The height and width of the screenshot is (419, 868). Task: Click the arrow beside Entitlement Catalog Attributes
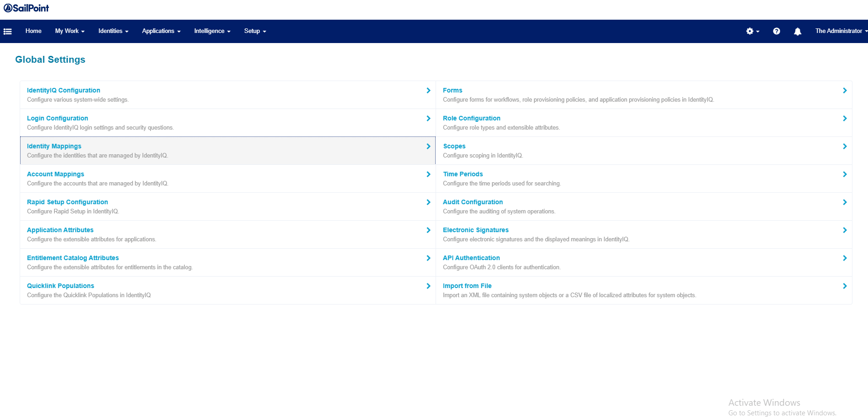point(428,258)
